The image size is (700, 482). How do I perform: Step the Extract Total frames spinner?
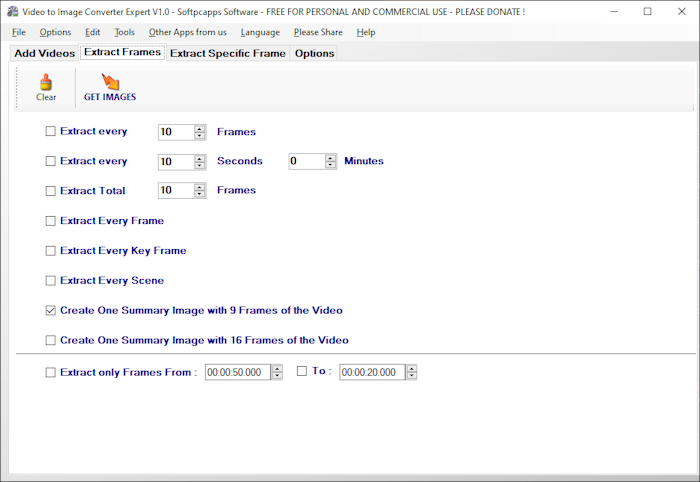[200, 190]
